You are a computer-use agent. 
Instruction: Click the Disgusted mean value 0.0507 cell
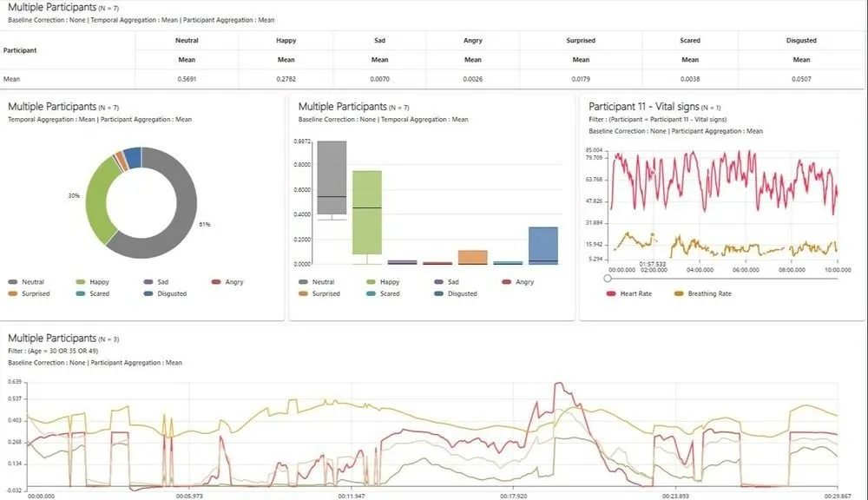(801, 79)
